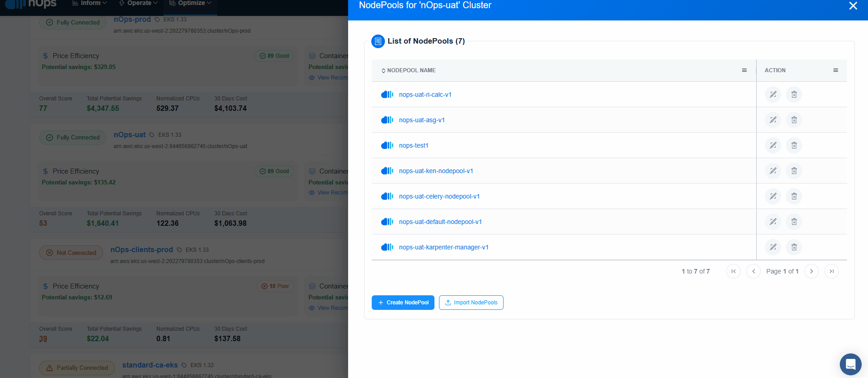Click the 'Page 1 of 1' text
The image size is (868, 378).
click(783, 271)
